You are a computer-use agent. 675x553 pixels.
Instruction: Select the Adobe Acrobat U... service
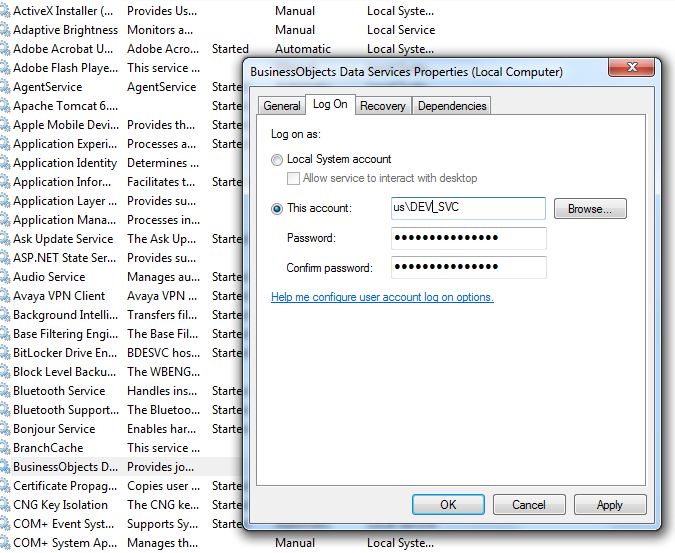tap(63, 49)
